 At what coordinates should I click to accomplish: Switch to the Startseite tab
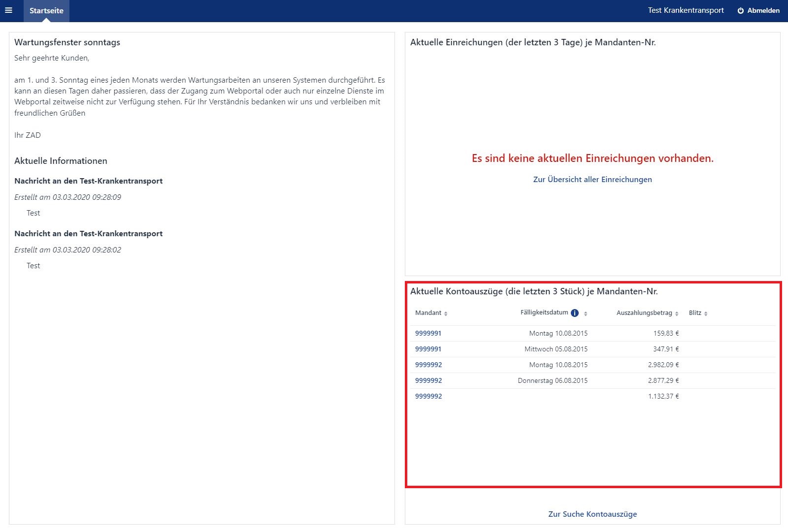(46, 11)
